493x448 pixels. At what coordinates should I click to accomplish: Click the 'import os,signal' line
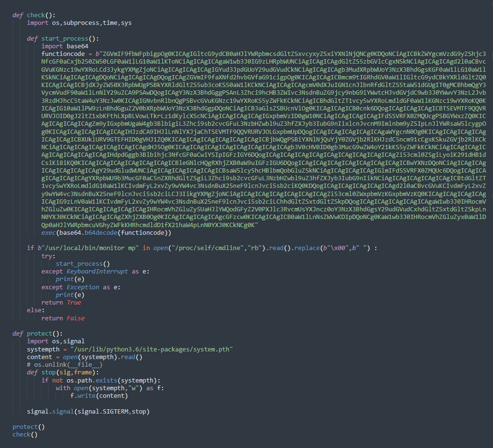pyautogui.click(x=55, y=341)
